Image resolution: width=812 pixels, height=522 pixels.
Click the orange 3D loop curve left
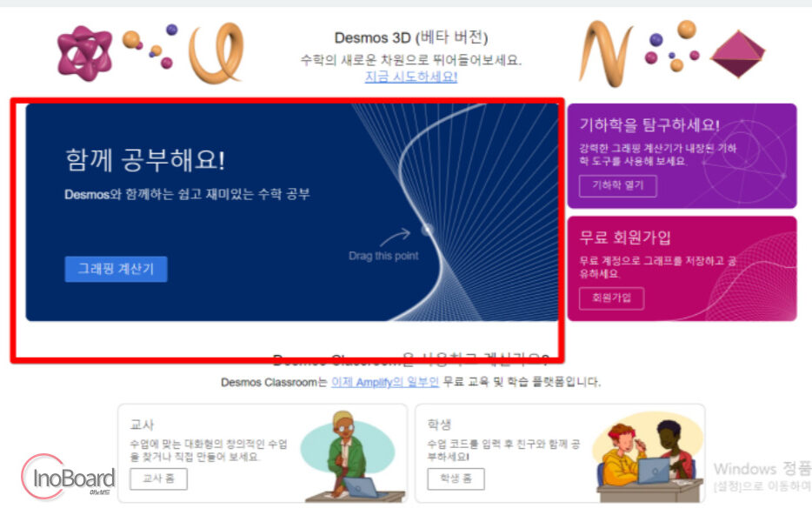tap(216, 53)
